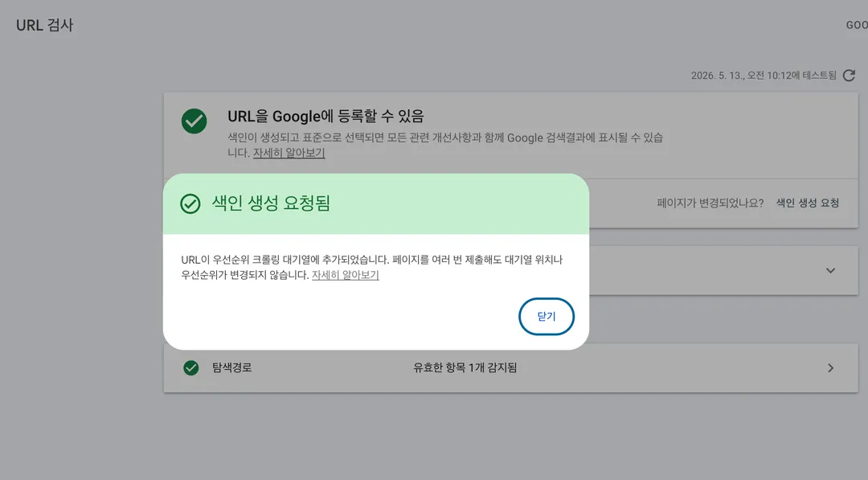Open 자세히 알아보기 under URL을 Google에 등록할 수 있음
This screenshot has height=480, width=868.
coord(289,153)
